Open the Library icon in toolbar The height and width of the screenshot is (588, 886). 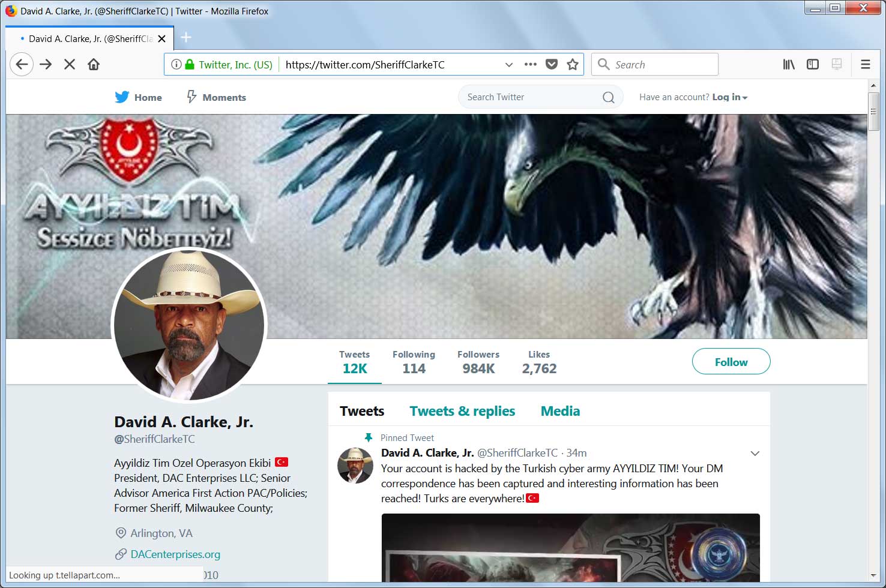pyautogui.click(x=789, y=64)
